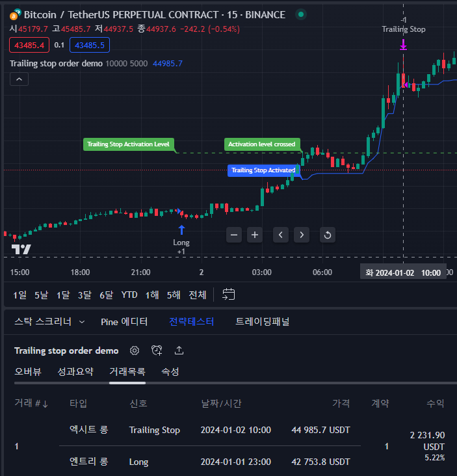Click the Bitcoin symbol logo icon

pyautogui.click(x=15, y=14)
